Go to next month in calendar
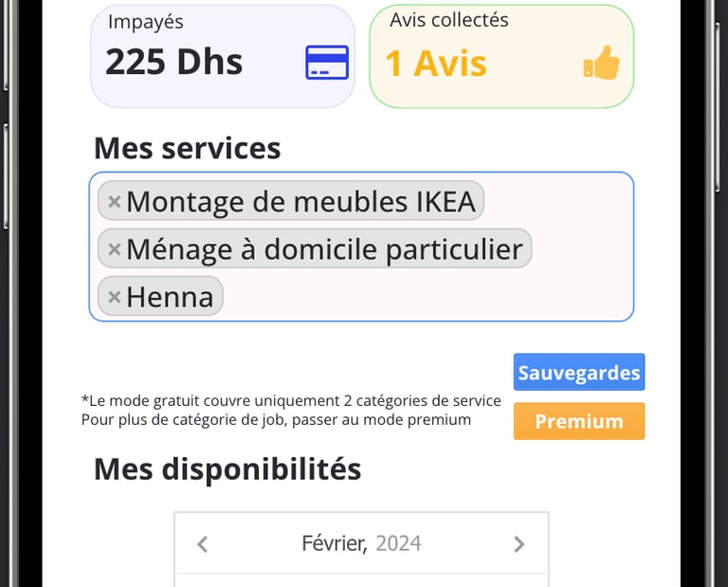728x587 pixels. tap(519, 543)
